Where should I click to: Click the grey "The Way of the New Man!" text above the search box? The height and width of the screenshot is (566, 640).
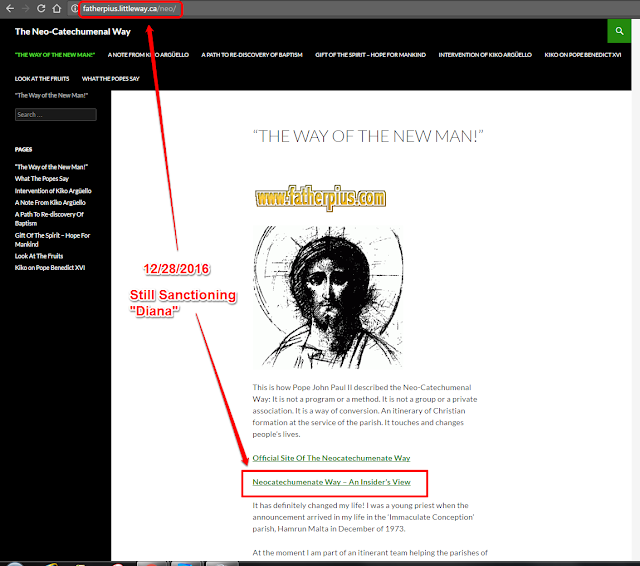(x=51, y=95)
